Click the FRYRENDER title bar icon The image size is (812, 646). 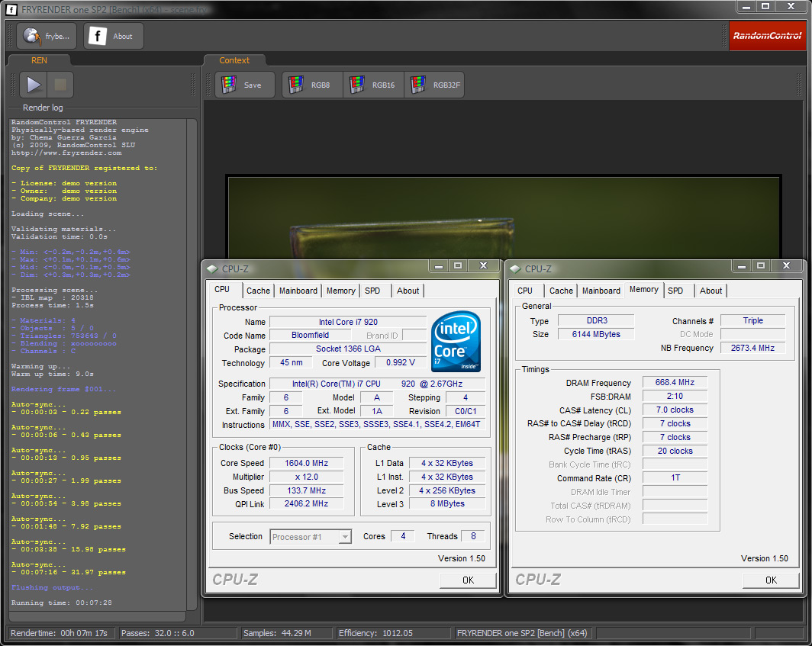[11, 9]
